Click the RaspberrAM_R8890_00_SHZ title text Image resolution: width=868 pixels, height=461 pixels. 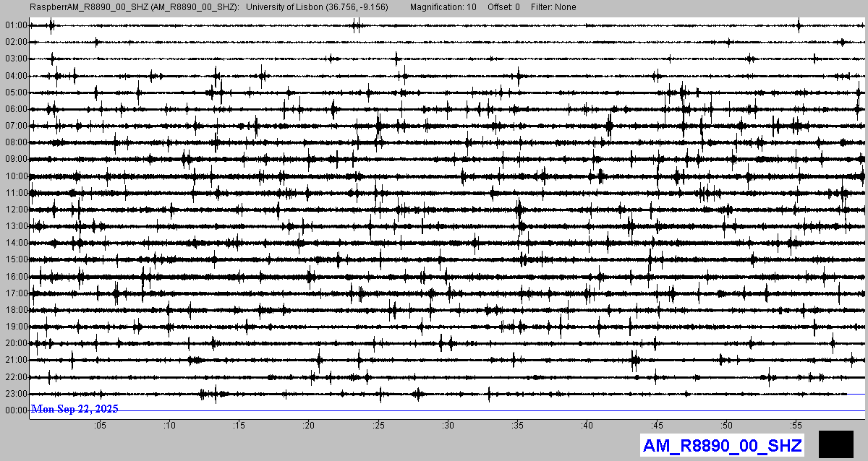tap(135, 7)
